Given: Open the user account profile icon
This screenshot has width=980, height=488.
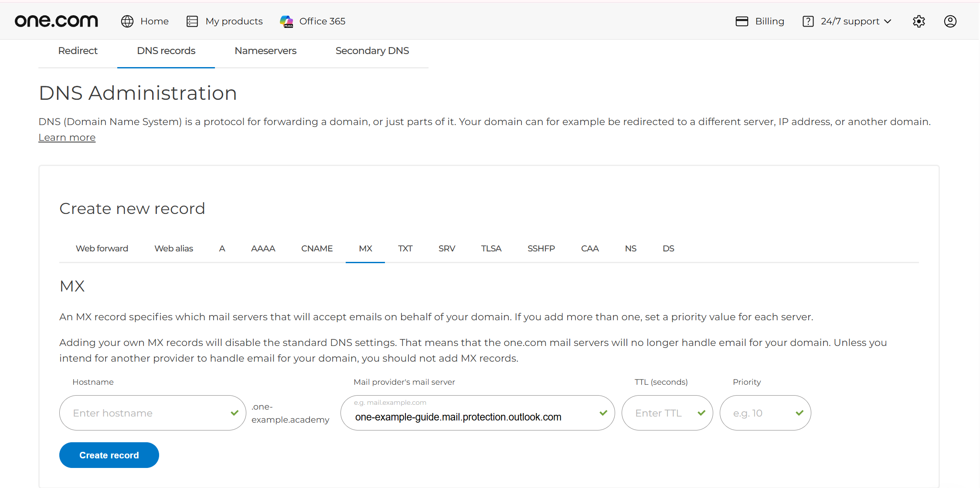Looking at the screenshot, I should point(950,21).
